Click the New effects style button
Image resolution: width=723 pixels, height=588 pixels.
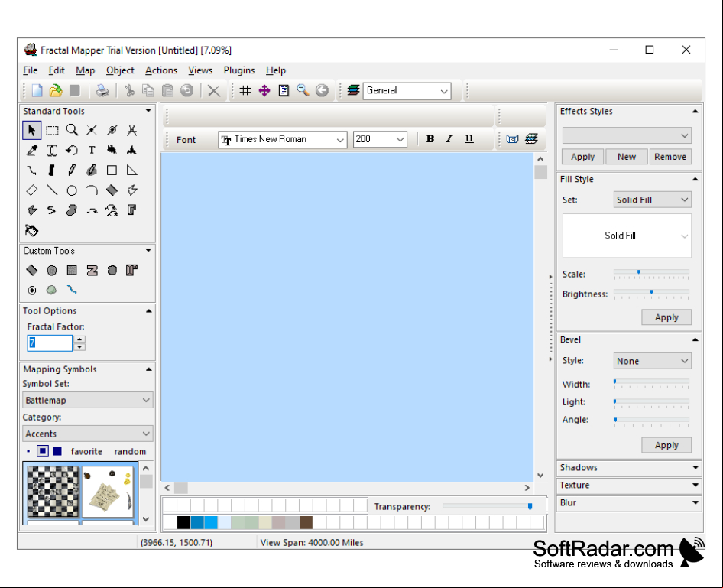[x=627, y=157]
